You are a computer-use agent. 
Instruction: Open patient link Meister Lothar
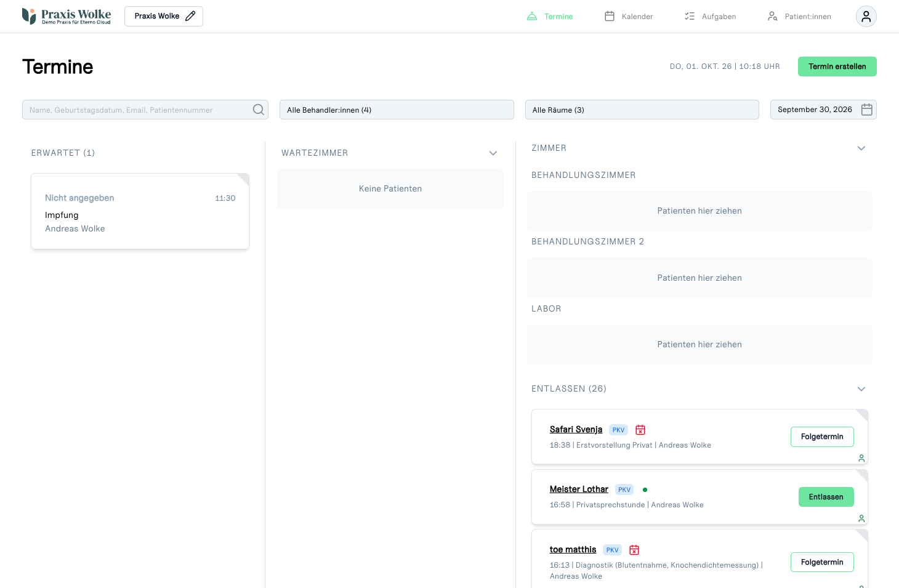(579, 489)
